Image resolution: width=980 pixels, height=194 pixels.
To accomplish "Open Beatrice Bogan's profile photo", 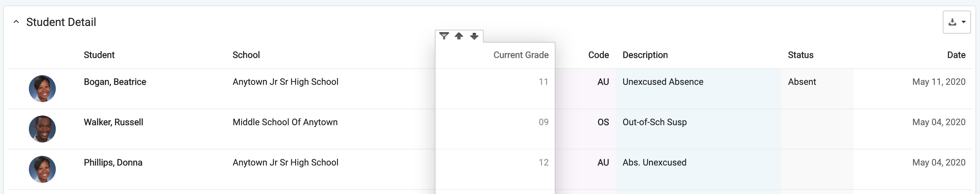I will (42, 88).
